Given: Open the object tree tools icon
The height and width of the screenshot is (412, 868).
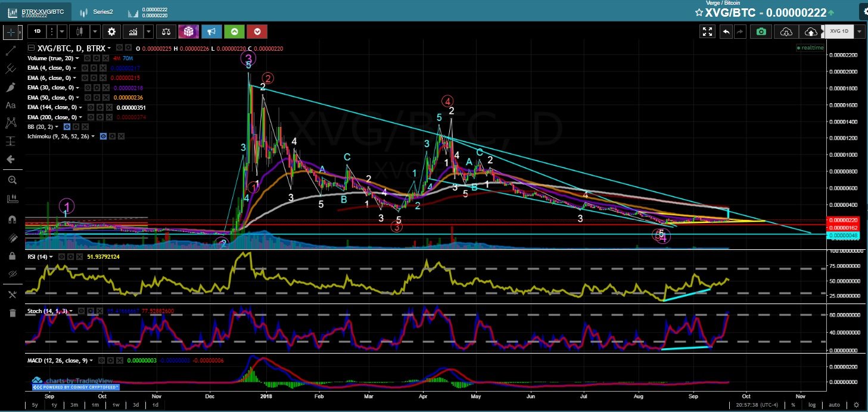Looking at the screenshot, I should (11, 294).
